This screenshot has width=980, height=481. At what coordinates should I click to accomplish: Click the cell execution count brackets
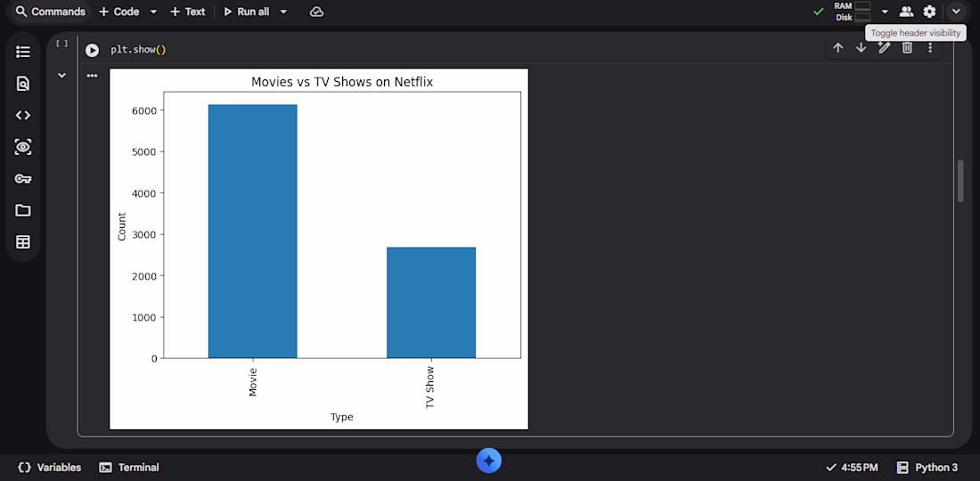(x=61, y=44)
